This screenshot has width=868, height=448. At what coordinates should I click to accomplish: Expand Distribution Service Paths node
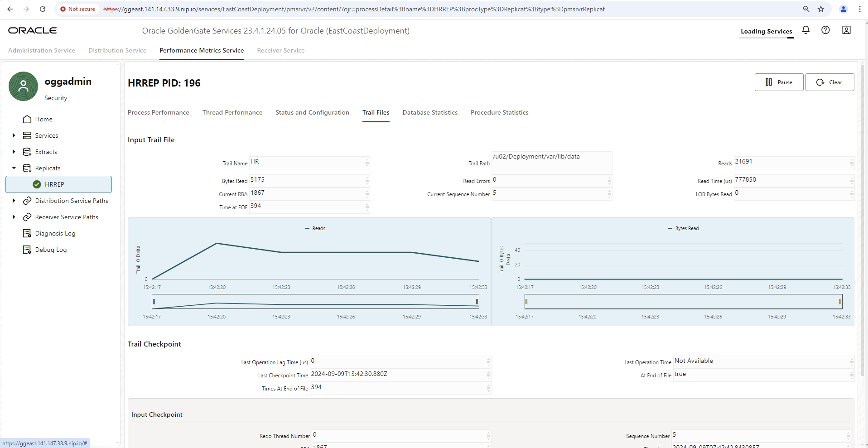coord(14,201)
